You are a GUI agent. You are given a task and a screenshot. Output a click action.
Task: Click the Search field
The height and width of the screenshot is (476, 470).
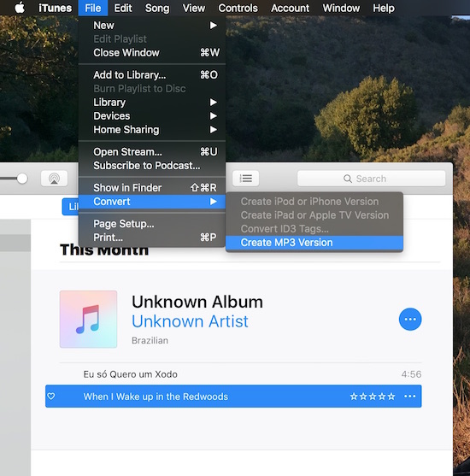coord(372,179)
